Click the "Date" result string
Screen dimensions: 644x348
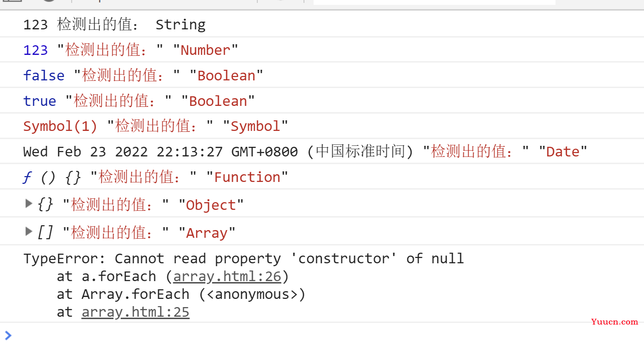[x=563, y=152]
